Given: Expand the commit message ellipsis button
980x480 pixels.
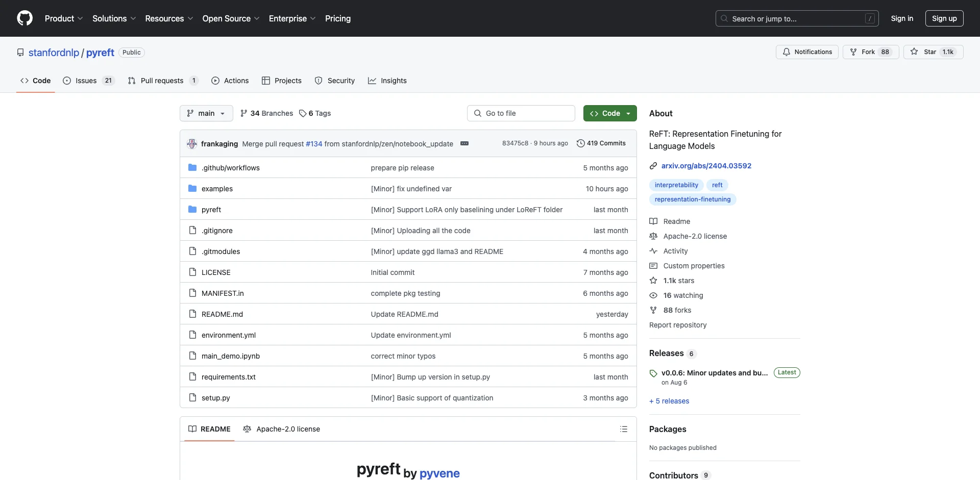Looking at the screenshot, I should [x=464, y=143].
